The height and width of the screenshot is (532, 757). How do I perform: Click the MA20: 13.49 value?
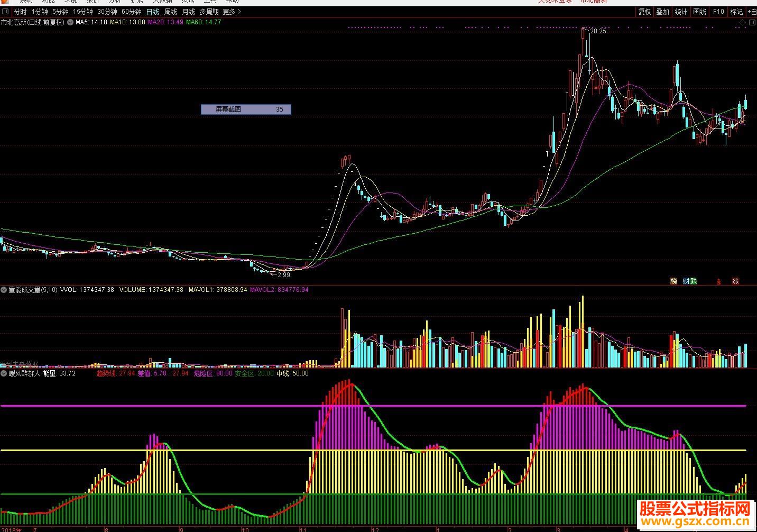coord(166,22)
